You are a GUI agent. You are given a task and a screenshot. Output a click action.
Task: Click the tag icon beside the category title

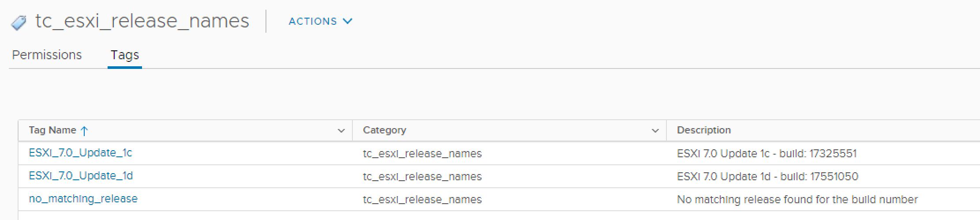point(19,23)
